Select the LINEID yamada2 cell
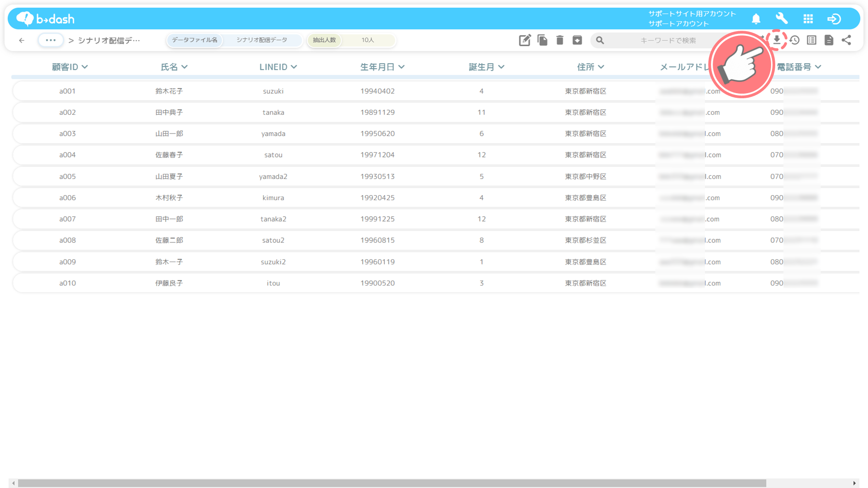The width and height of the screenshot is (868, 488). pyautogui.click(x=273, y=176)
